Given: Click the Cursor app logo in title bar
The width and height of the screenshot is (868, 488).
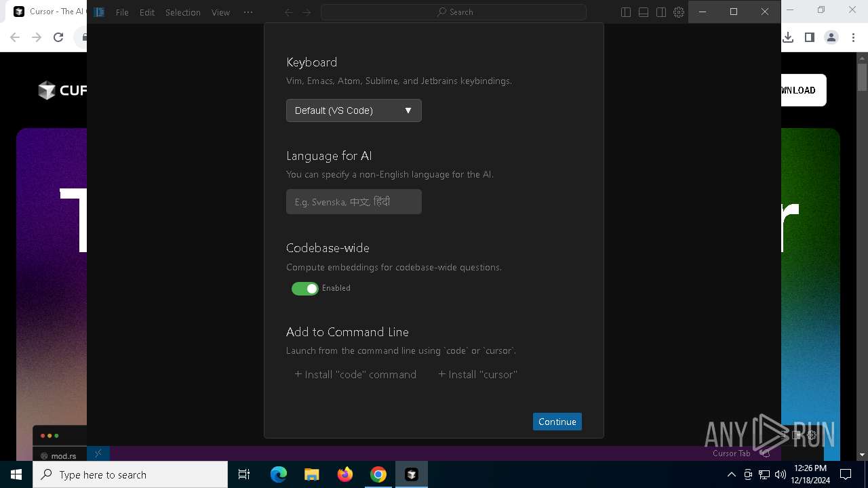Looking at the screenshot, I should coord(99,12).
